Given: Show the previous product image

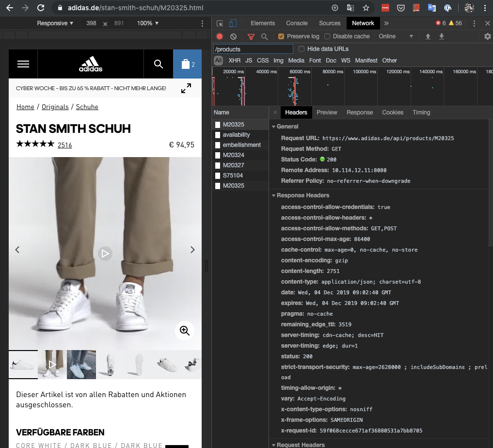Looking at the screenshot, I should click(17, 250).
